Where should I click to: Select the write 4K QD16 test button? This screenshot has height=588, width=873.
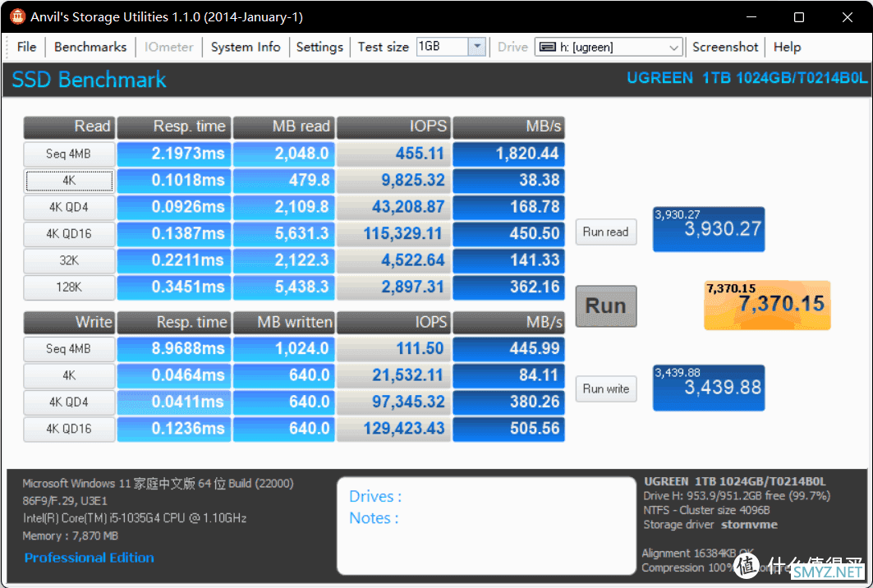69,429
